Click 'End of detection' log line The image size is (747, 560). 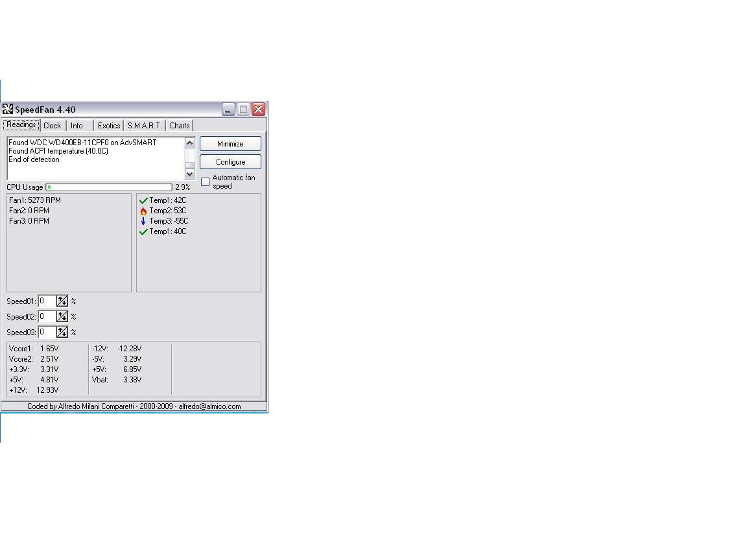34,159
